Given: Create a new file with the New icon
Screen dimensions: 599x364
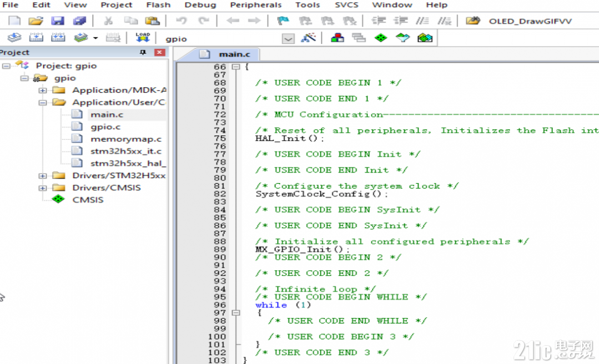Looking at the screenshot, I should point(14,21).
